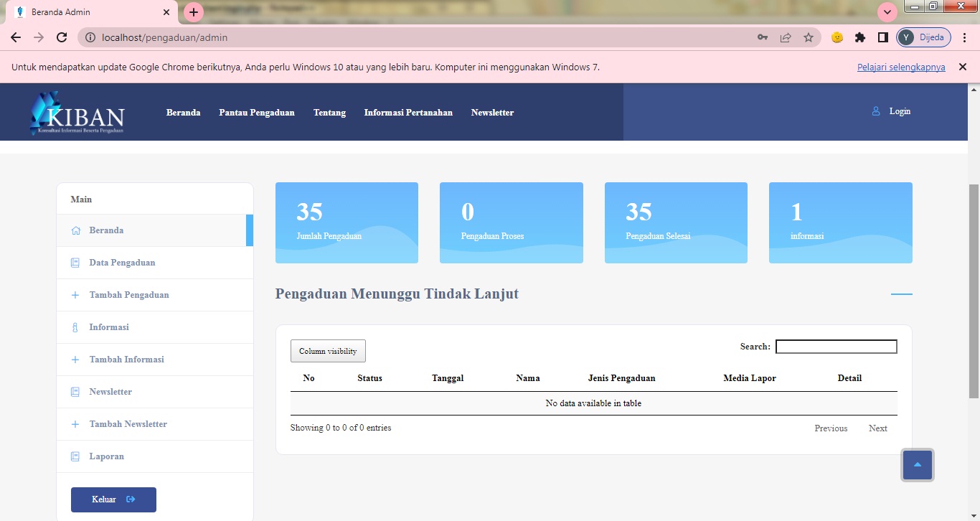This screenshot has height=521, width=980.
Task: Open Newsletter via its sidebar icon
Action: coord(75,392)
